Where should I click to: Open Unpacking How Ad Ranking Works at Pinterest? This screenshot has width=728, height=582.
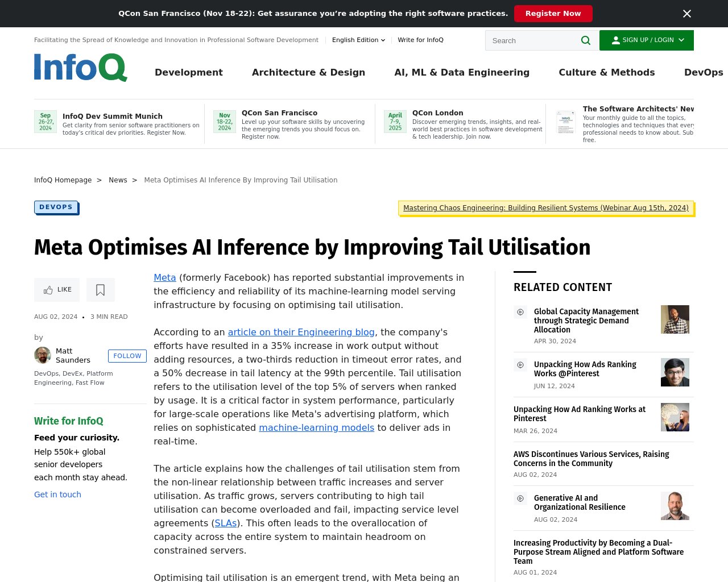click(x=580, y=414)
